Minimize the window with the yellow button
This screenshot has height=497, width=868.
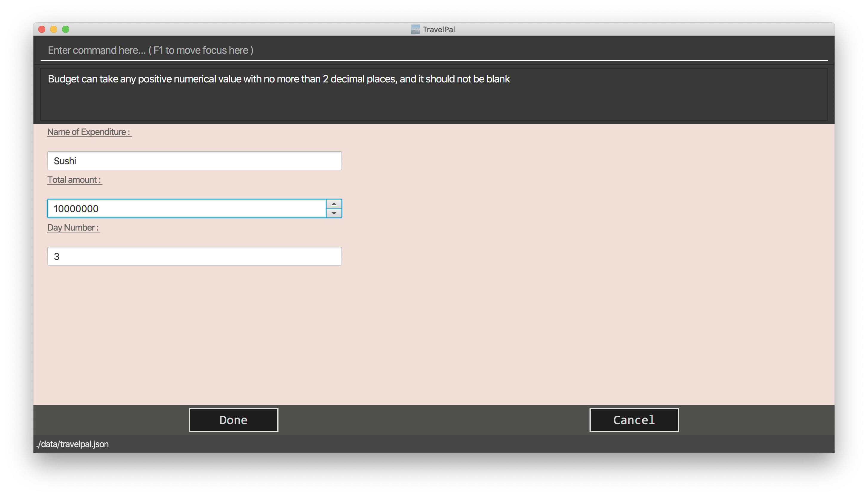[x=54, y=29]
